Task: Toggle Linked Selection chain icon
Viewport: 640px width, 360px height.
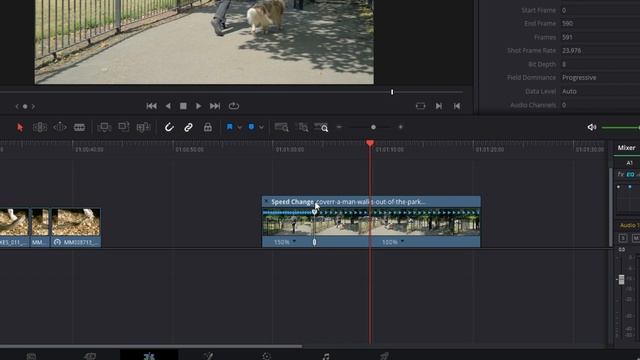Action: (x=188, y=127)
